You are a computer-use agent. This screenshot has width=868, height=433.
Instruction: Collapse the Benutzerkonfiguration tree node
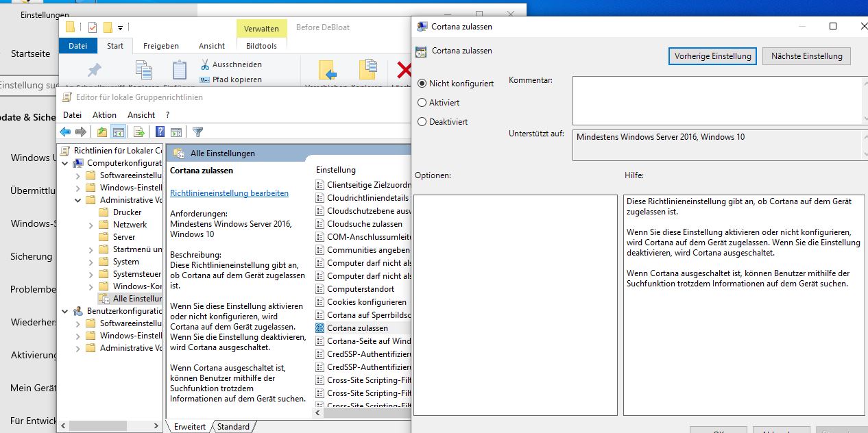(65, 311)
